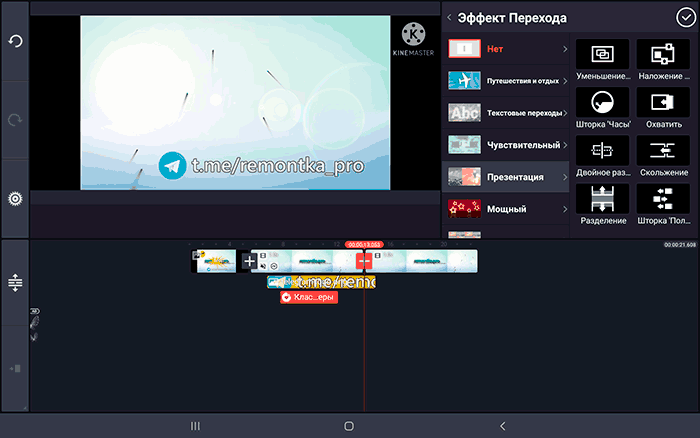
Task: Tap the jump-to-clip-edge icon in sidebar
Action: (x=15, y=368)
